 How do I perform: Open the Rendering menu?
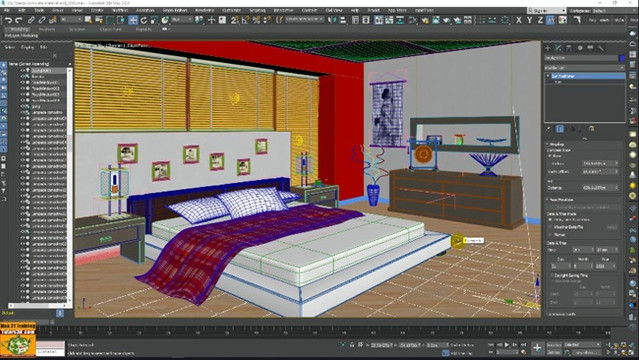click(204, 10)
